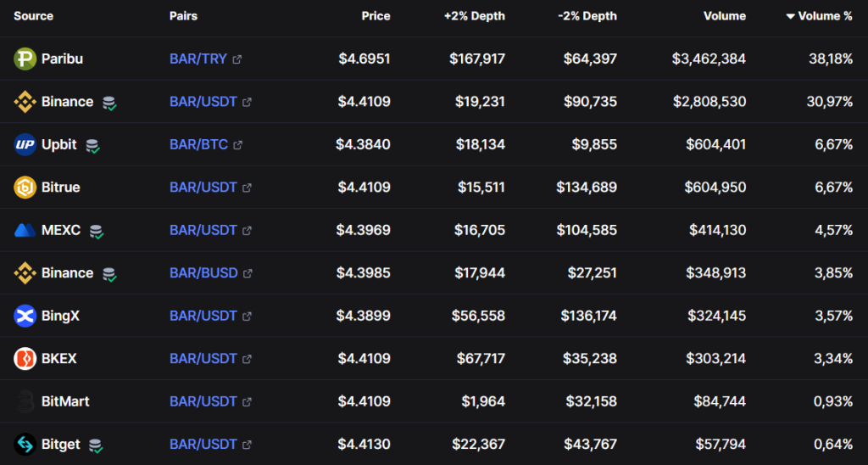Click the BitMart logo icon
This screenshot has width=868, height=465.
pos(25,401)
